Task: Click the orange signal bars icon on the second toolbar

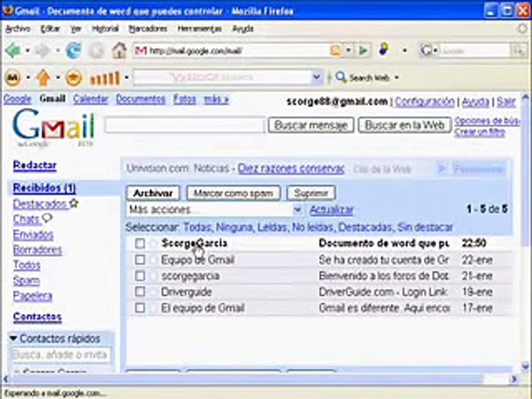Action: (105, 78)
